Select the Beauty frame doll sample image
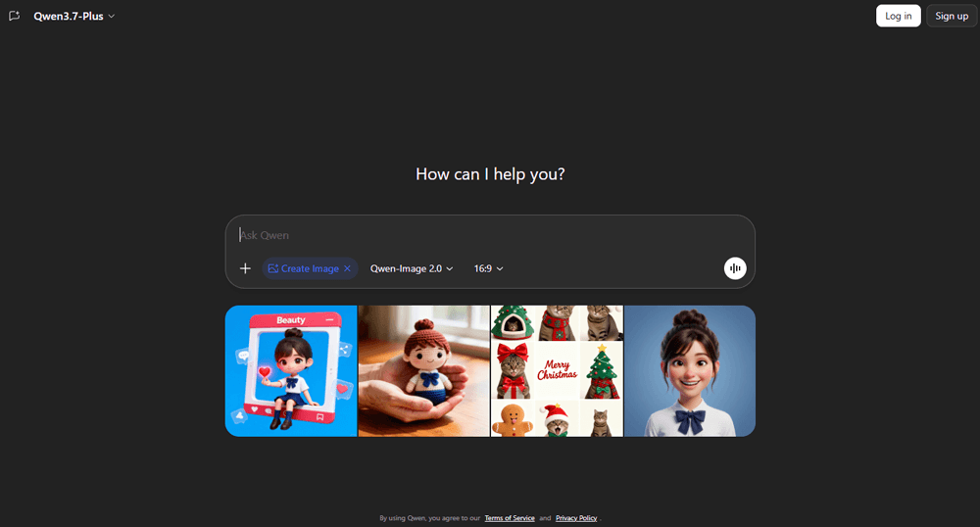 (291, 371)
